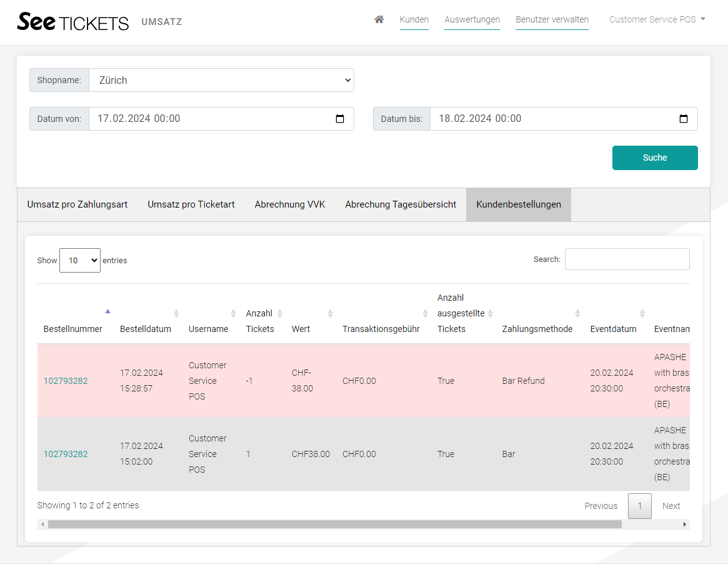Sort table by Bestellnummer column
Viewport: 728px width, 564px height.
click(73, 329)
